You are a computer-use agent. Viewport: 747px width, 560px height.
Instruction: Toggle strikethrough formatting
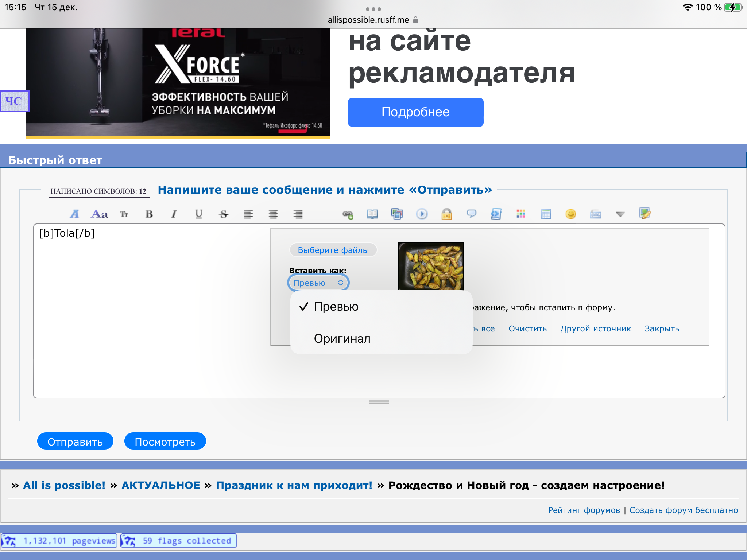224,214
